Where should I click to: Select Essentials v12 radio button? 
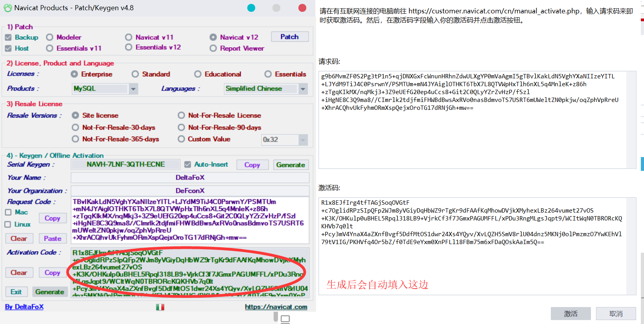pyautogui.click(x=129, y=47)
